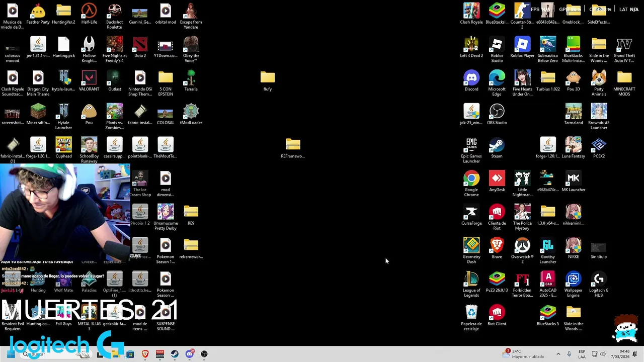Open the Riot Client shortcut
This screenshot has width=644, height=362.
pos(497,316)
